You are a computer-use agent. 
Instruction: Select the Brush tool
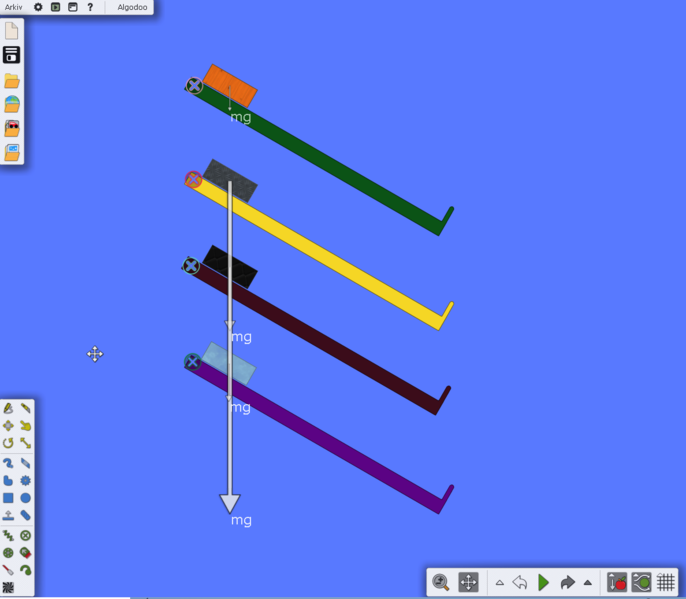(8, 463)
